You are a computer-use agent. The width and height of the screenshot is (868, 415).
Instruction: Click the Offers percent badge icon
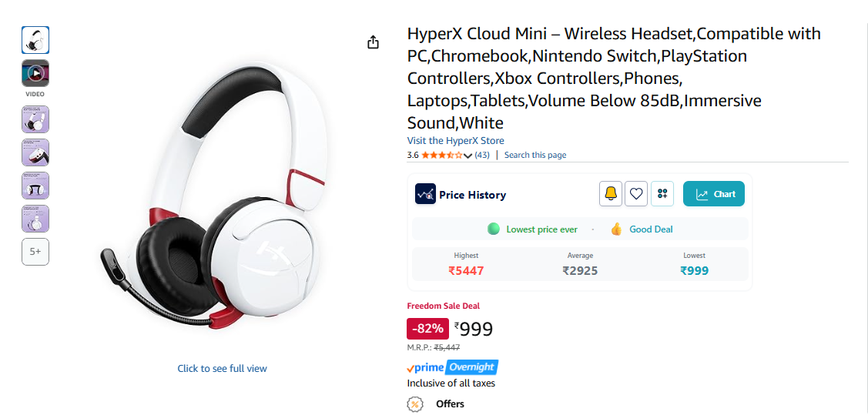[415, 404]
